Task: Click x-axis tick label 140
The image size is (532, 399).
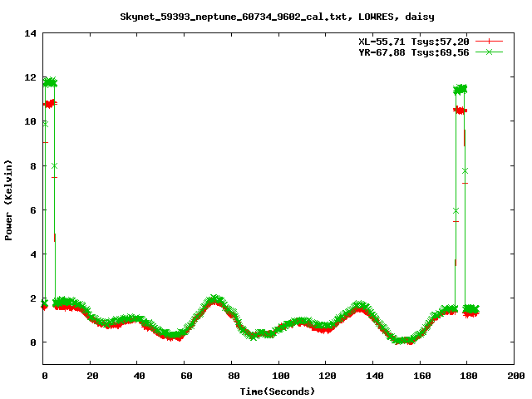Action: (x=375, y=376)
